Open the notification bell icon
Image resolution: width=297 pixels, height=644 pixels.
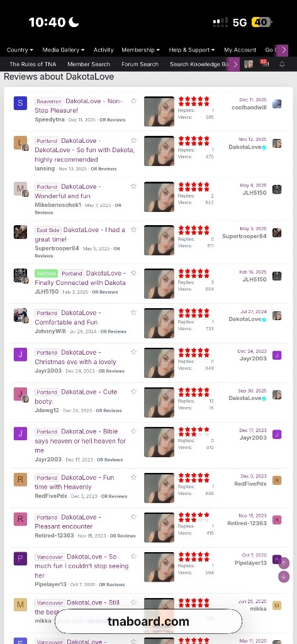pos(282,65)
